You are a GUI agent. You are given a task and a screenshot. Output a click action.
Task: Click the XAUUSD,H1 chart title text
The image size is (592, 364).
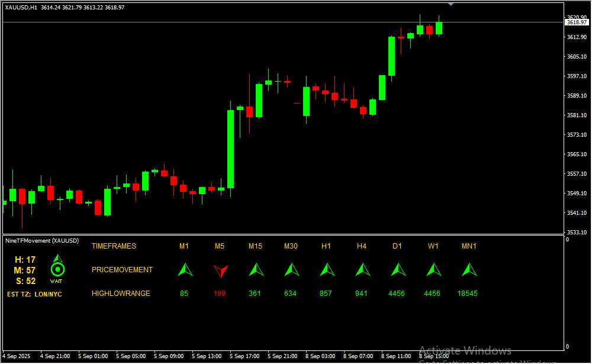coord(21,7)
